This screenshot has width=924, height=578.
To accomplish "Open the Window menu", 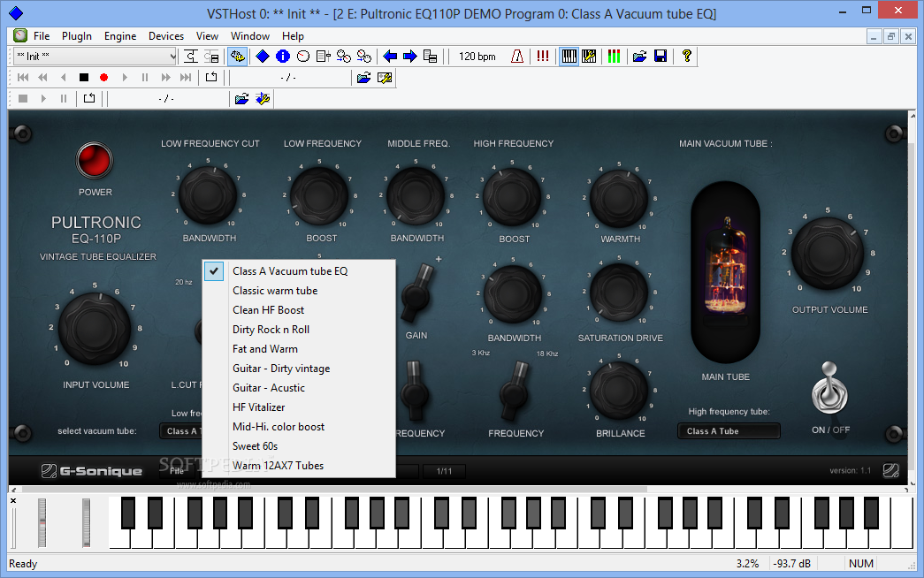I will point(250,36).
